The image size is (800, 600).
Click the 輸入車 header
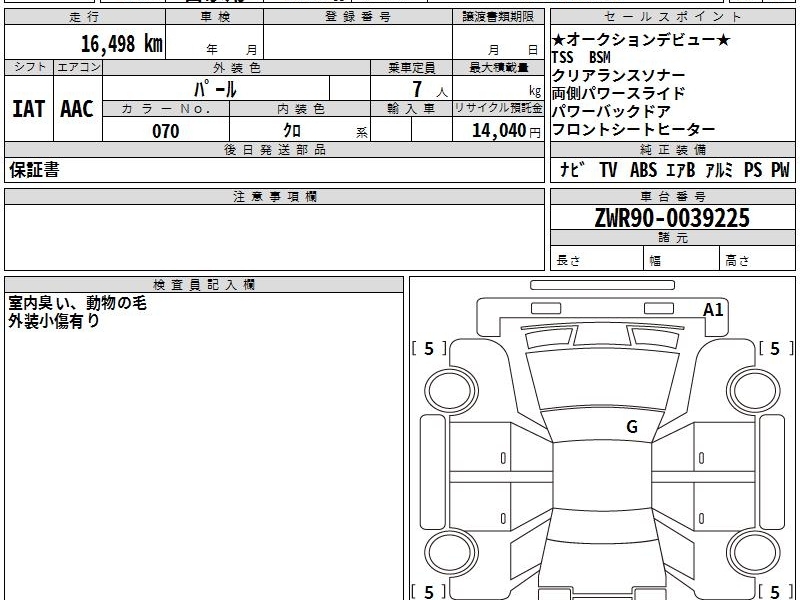pos(411,109)
